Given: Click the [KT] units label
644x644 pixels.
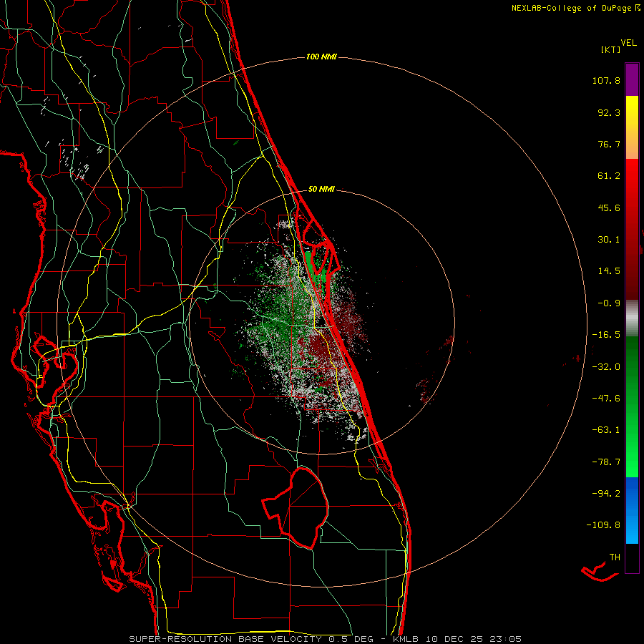Looking at the screenshot, I should 611,49.
